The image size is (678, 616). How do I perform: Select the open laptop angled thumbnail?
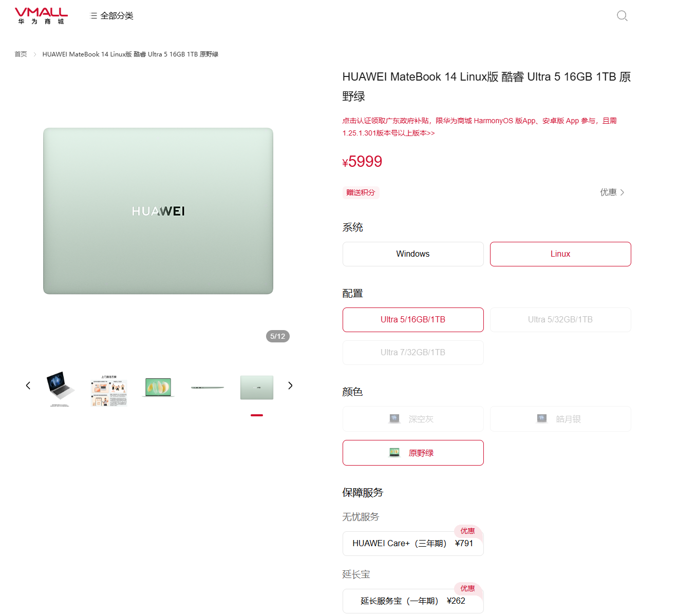(x=60, y=388)
